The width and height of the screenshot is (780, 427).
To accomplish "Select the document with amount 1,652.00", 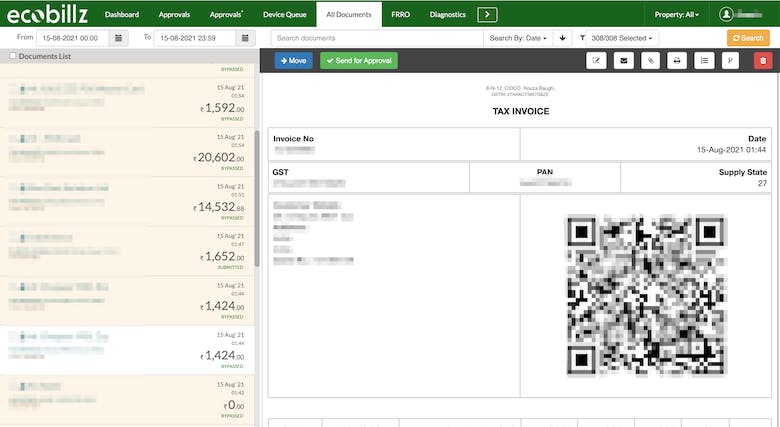I will [127, 251].
